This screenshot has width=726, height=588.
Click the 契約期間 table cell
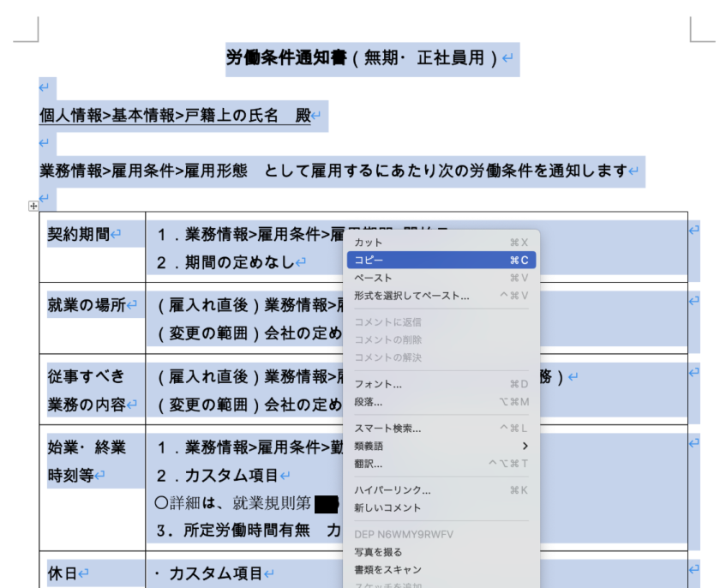pyautogui.click(x=79, y=233)
